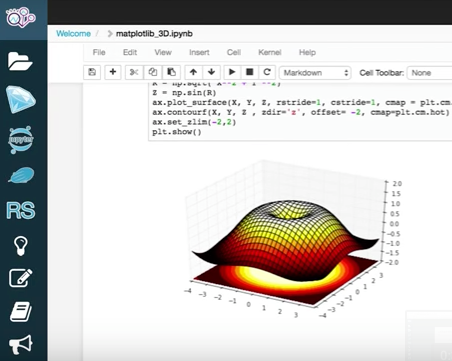
Task: Cut the selected cell with the scissors icon
Action: coord(134,72)
